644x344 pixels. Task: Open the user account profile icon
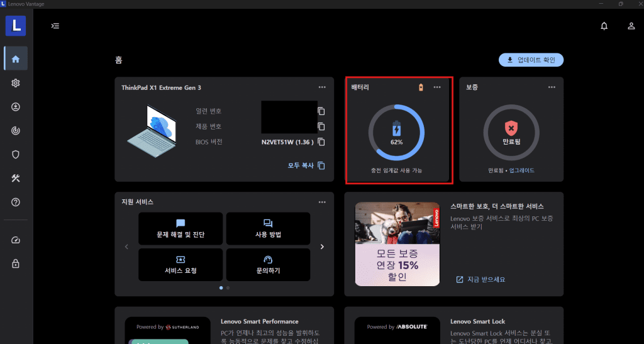click(x=631, y=26)
